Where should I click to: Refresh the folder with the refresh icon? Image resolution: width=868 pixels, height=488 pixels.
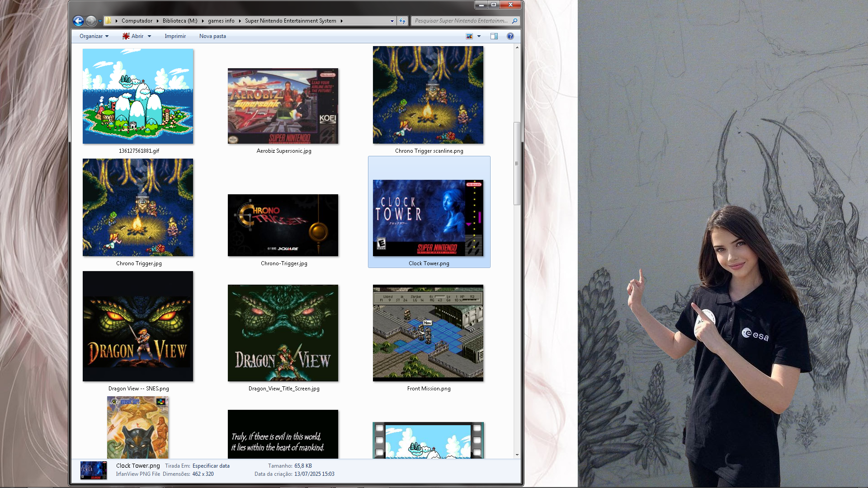(402, 21)
